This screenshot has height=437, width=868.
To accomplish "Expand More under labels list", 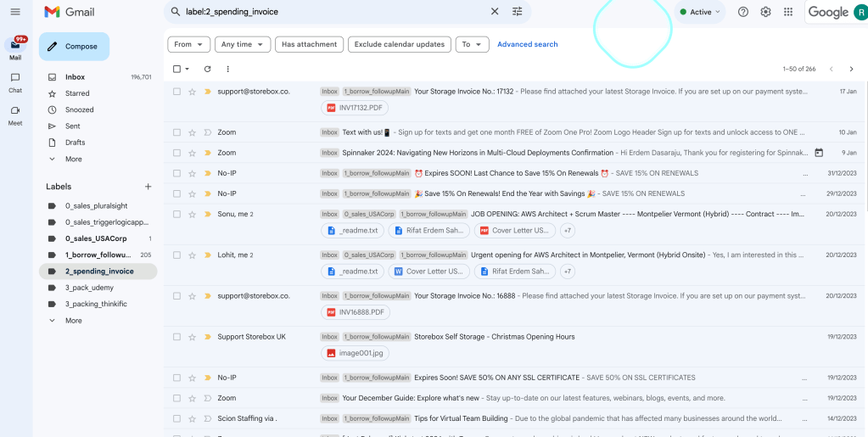I will (73, 321).
